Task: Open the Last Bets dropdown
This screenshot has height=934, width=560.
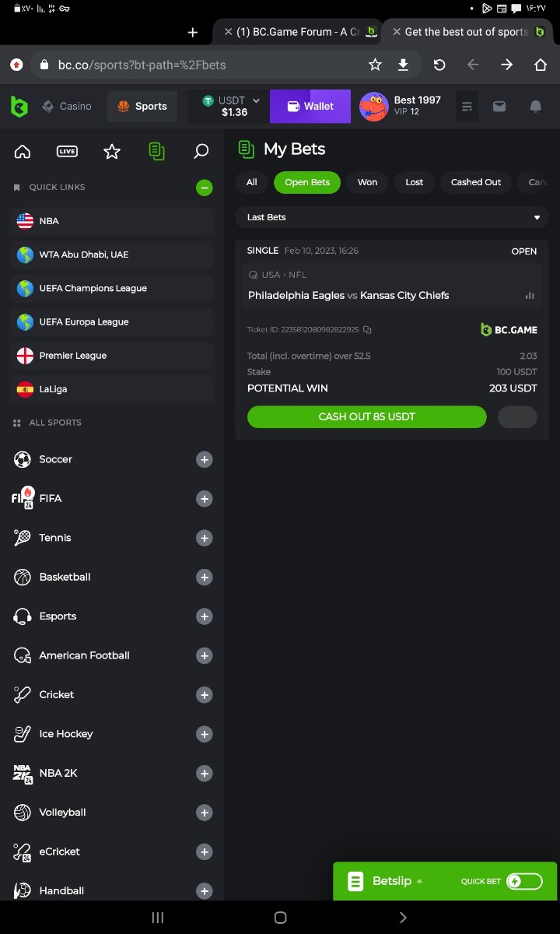Action: click(392, 217)
